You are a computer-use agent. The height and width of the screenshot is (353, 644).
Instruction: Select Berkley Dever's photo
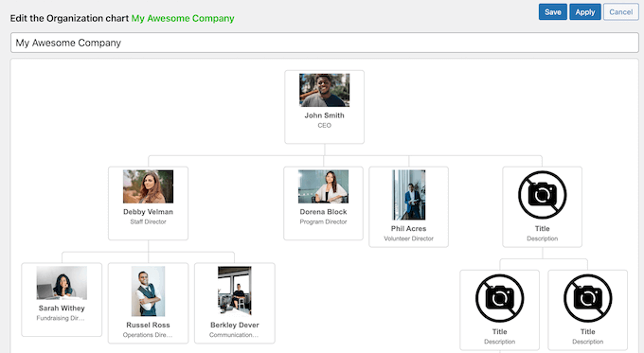[x=235, y=291]
